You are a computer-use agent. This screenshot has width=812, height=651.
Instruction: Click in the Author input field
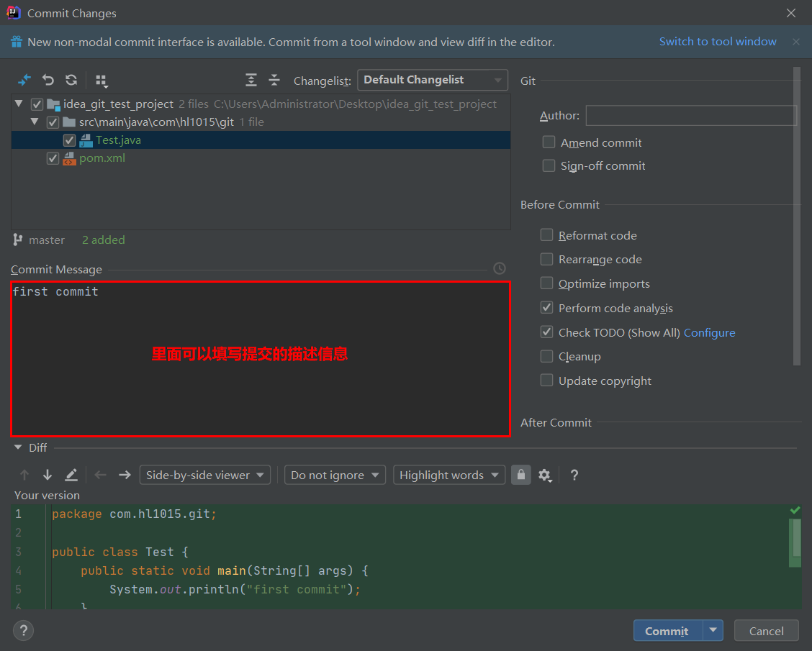click(x=691, y=115)
